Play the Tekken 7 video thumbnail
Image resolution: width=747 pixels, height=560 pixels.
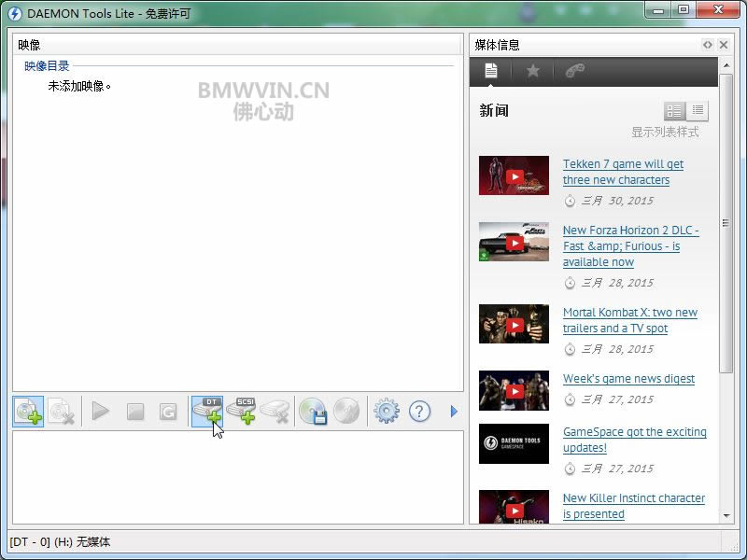click(x=514, y=176)
